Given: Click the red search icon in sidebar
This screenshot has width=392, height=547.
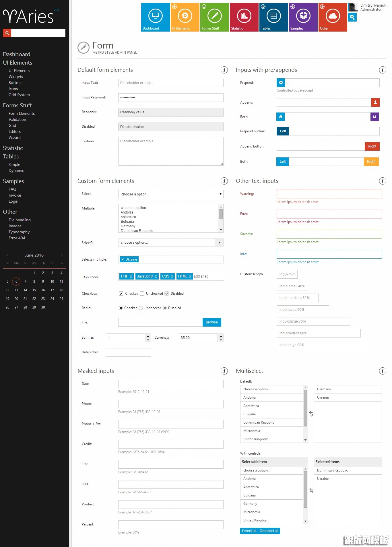Looking at the screenshot, I should (x=7, y=33).
